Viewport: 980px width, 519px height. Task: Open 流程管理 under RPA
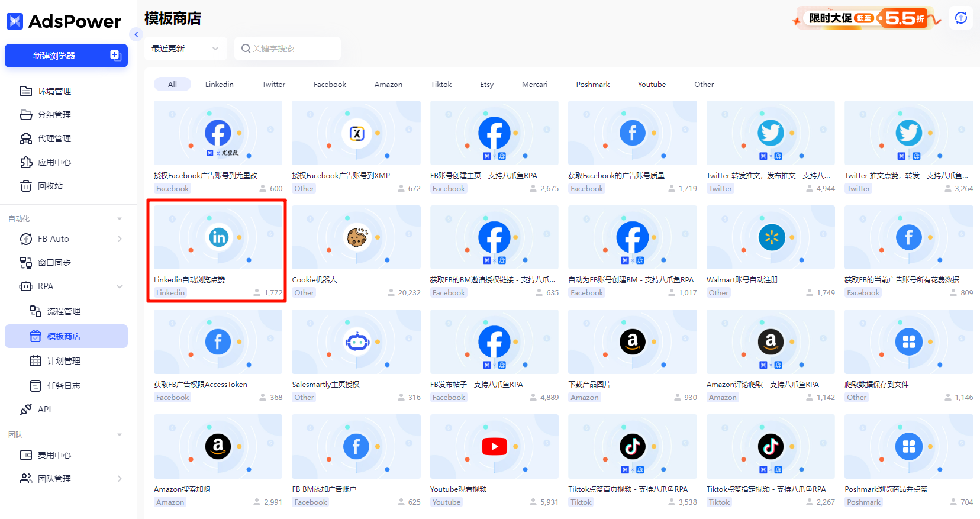coord(64,311)
